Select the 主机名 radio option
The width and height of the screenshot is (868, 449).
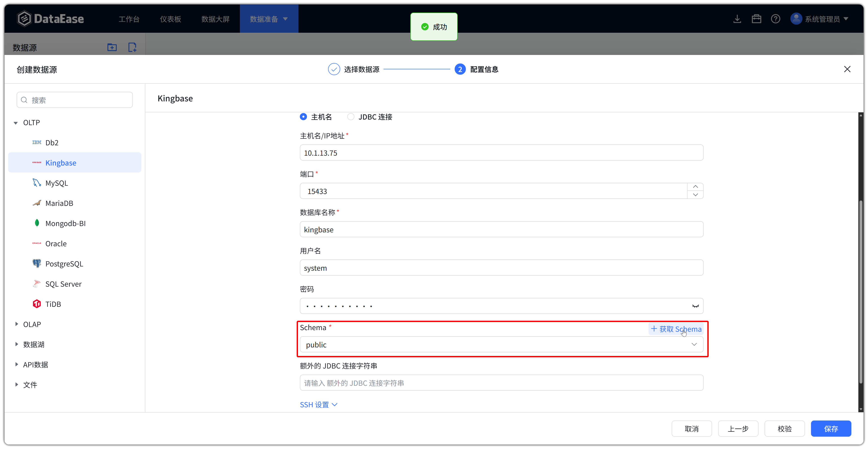(x=303, y=117)
